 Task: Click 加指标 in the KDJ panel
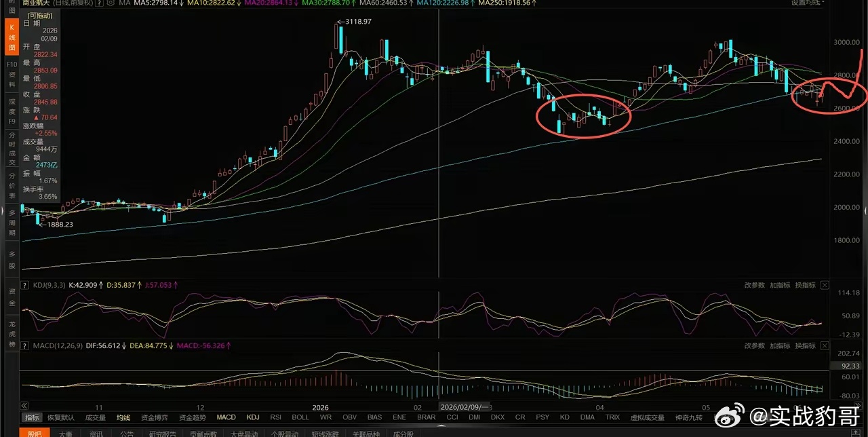coord(780,286)
